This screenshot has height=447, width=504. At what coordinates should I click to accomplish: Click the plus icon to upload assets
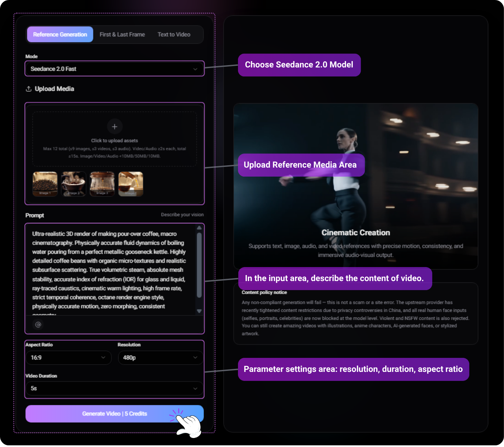114,127
